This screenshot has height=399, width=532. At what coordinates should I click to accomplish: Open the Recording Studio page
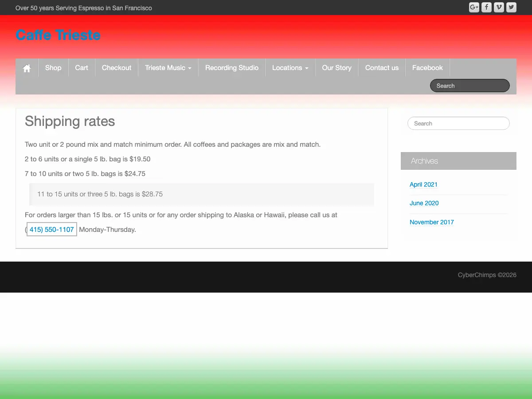coord(232,68)
